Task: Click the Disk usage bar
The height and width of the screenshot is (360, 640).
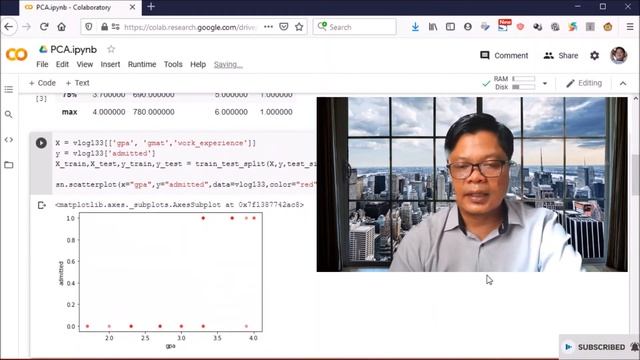Action: [x=523, y=87]
